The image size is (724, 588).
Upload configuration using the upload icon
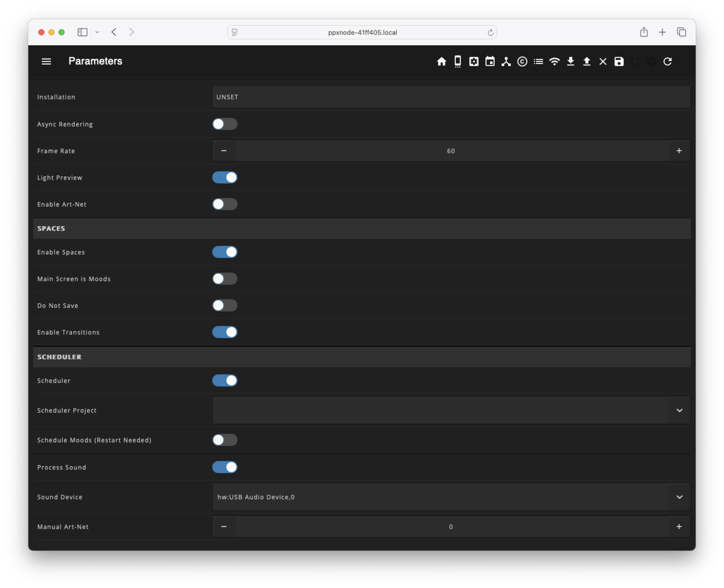pyautogui.click(x=587, y=61)
